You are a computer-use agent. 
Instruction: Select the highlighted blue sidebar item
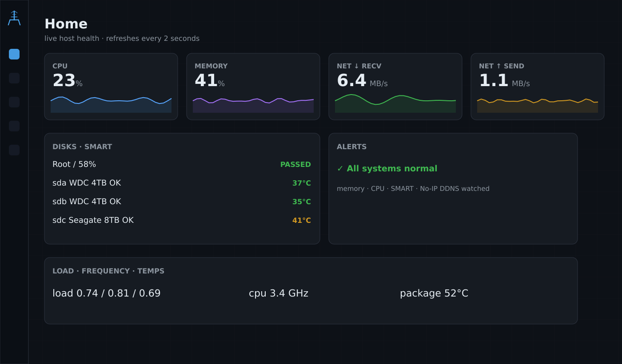coord(14,54)
